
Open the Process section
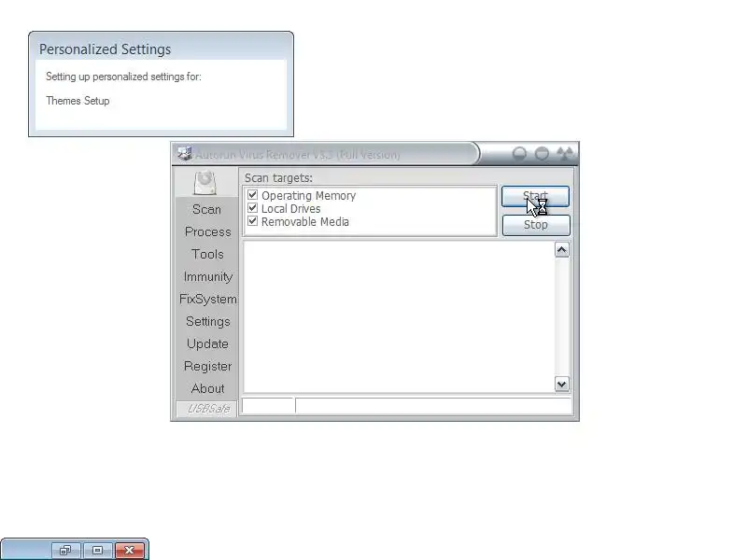coord(207,231)
